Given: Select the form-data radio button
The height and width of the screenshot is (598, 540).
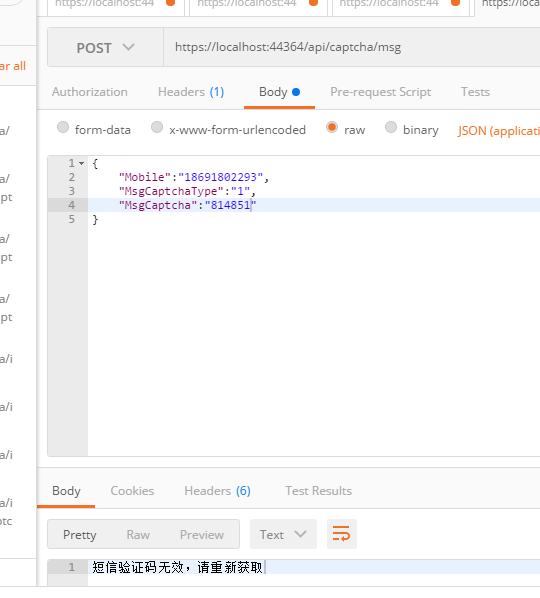Looking at the screenshot, I should tap(63, 127).
